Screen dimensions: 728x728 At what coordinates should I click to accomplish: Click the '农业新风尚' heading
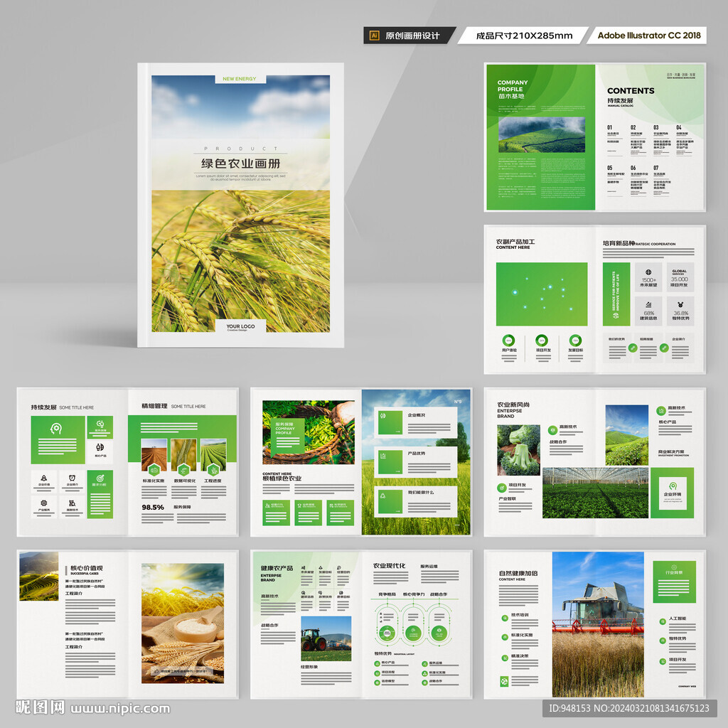513,405
